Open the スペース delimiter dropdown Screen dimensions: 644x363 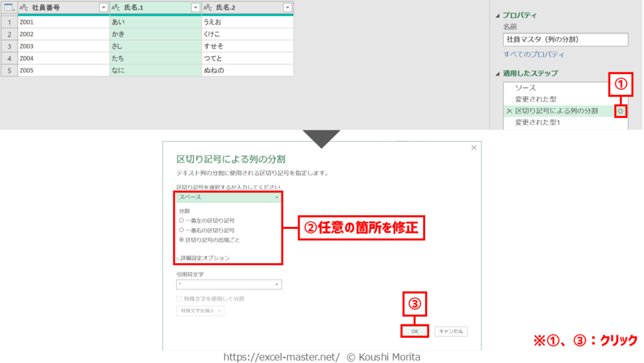(229, 197)
